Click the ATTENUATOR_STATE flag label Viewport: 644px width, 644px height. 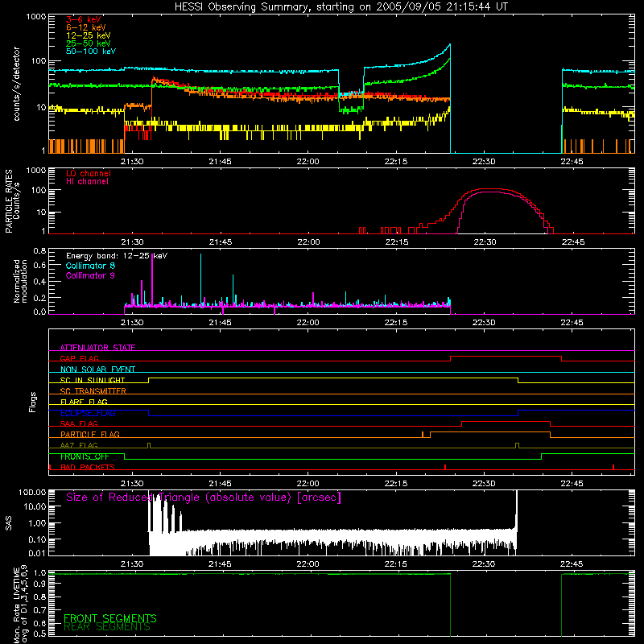point(97,348)
